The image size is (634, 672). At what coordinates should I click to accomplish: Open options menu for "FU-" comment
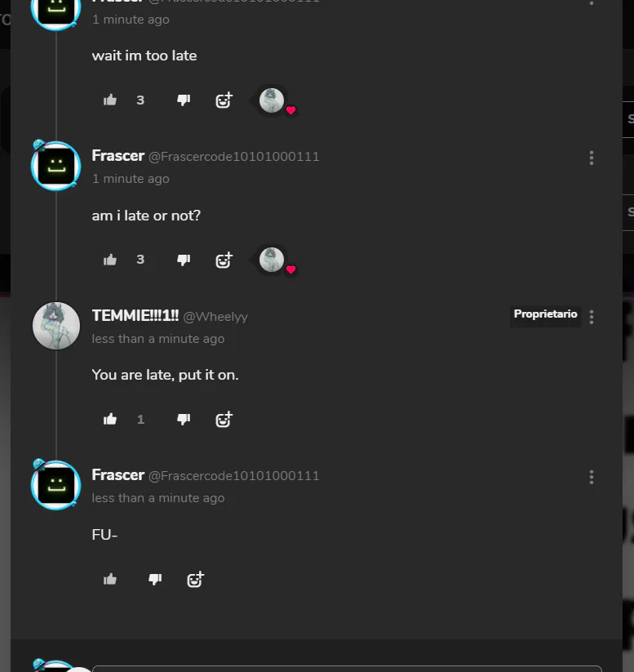pos(592,477)
